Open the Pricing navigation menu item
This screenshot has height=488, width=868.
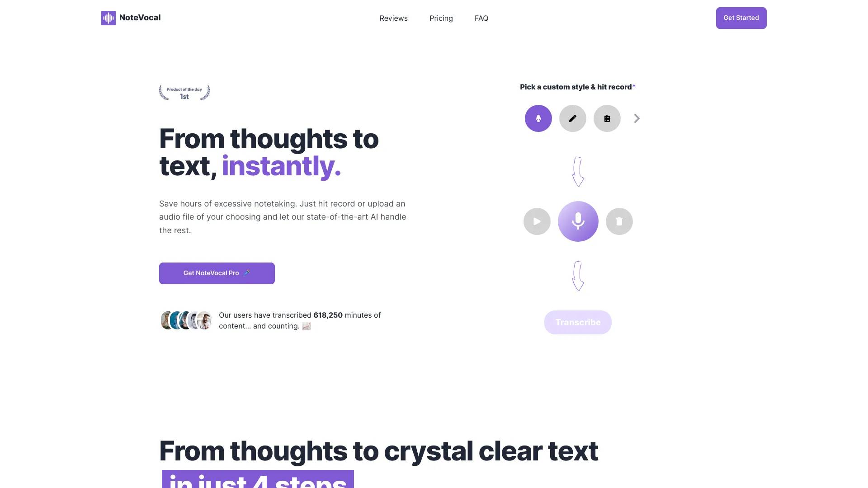coord(441,18)
